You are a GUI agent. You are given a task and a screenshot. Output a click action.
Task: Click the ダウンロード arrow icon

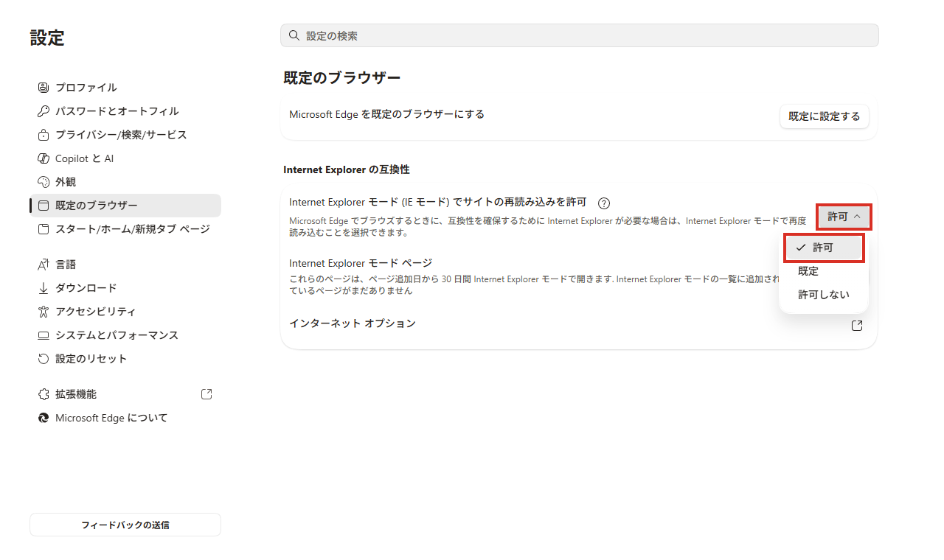(x=43, y=288)
